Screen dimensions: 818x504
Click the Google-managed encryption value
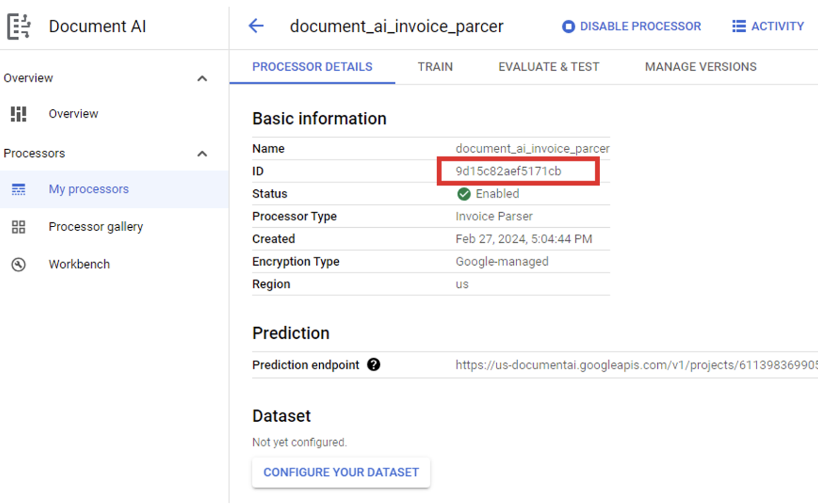point(502,261)
